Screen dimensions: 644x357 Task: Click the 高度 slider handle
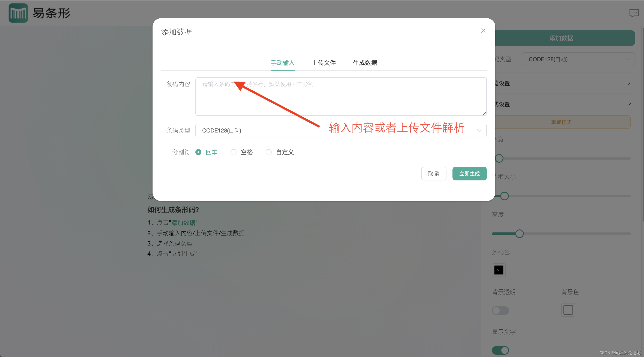[x=519, y=234]
